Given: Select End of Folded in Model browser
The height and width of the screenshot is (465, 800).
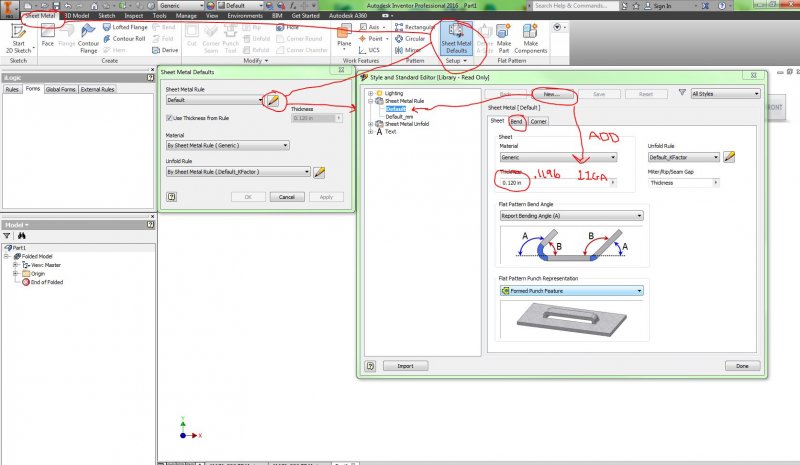Looking at the screenshot, I should pyautogui.click(x=42, y=282).
